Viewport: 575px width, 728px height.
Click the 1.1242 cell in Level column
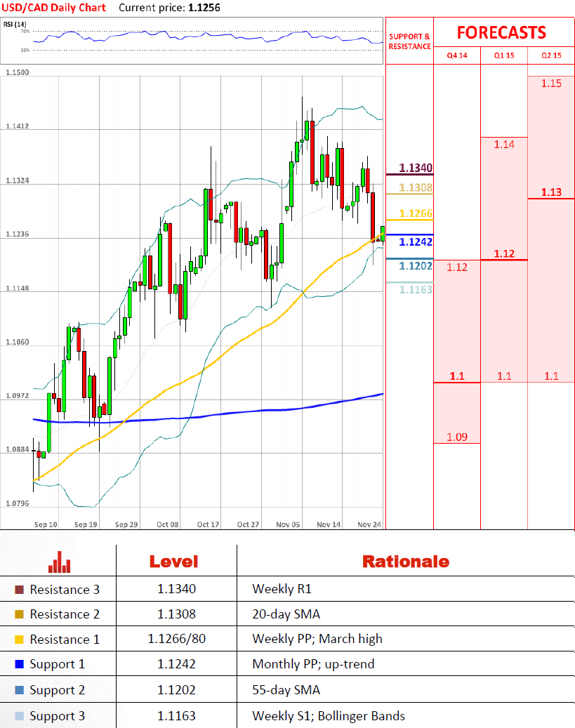pos(176,664)
